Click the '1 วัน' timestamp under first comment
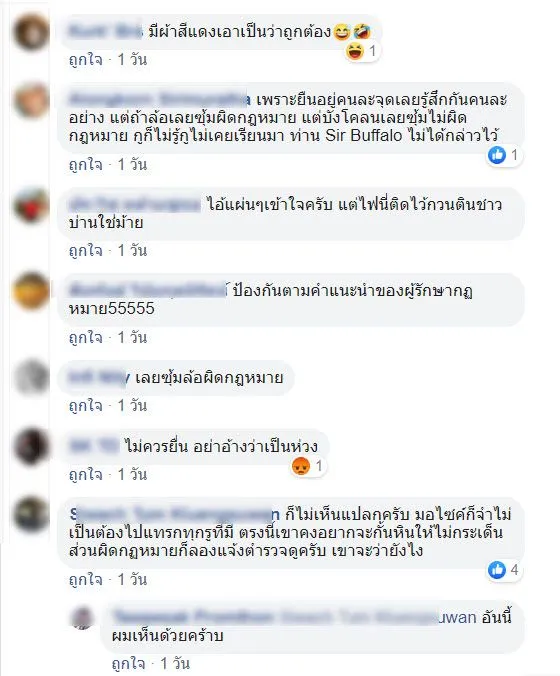The height and width of the screenshot is (676, 560). coord(132,59)
